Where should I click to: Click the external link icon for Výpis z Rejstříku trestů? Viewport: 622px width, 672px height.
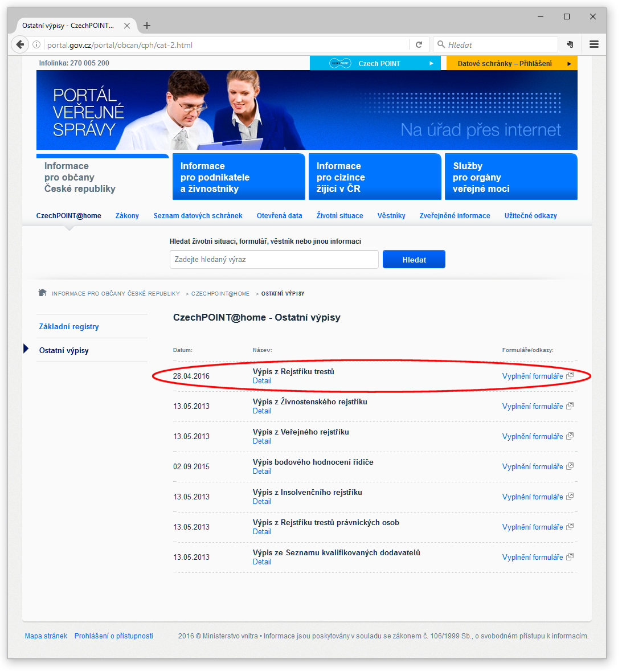570,376
